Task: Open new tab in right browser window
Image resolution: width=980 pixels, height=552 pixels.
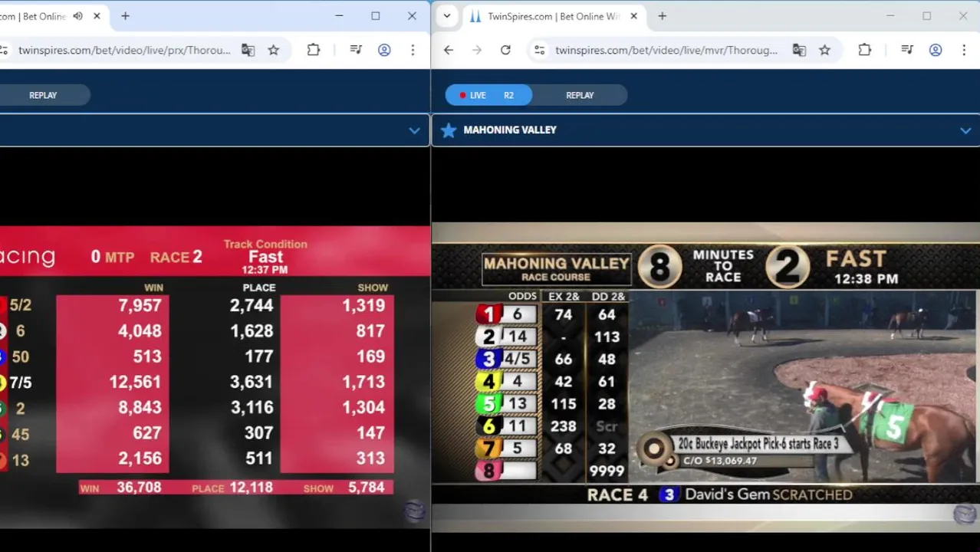Action: point(663,16)
